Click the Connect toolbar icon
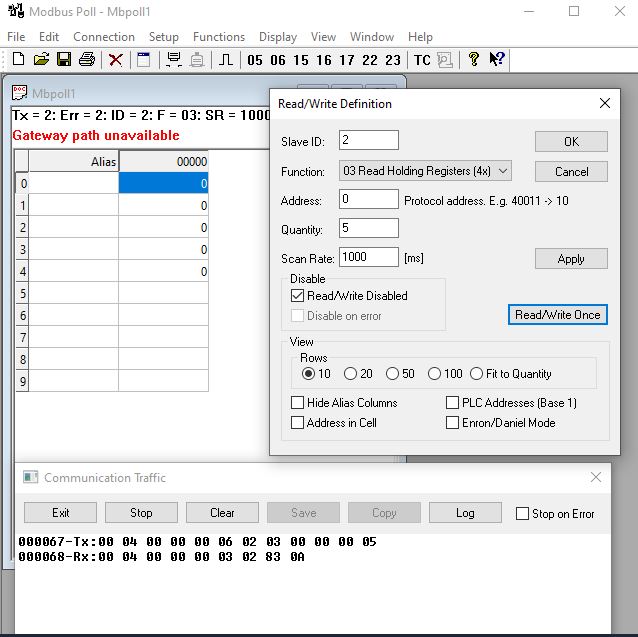Viewport: 638px width, 637px height. pos(174,59)
